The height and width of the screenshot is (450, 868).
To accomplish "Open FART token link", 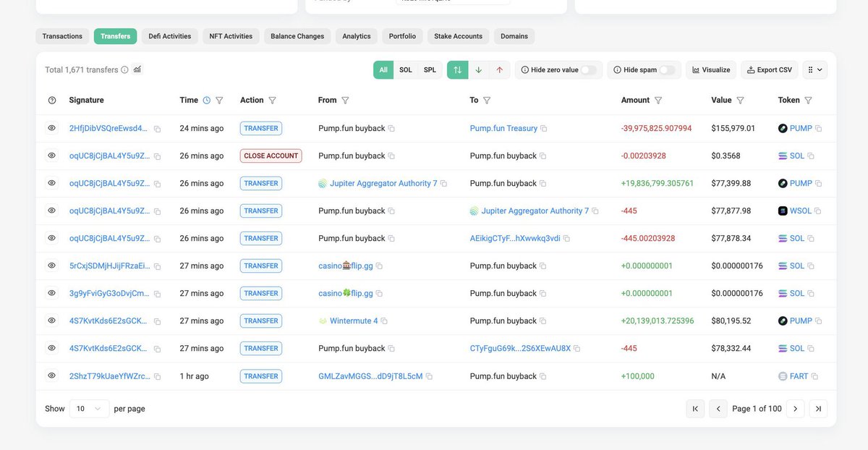I will pos(799,376).
